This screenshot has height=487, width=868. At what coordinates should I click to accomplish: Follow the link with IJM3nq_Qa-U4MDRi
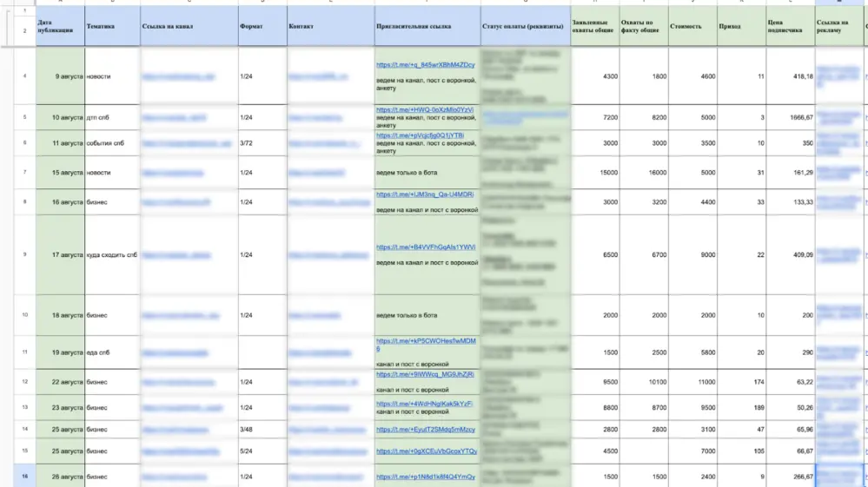coord(425,194)
